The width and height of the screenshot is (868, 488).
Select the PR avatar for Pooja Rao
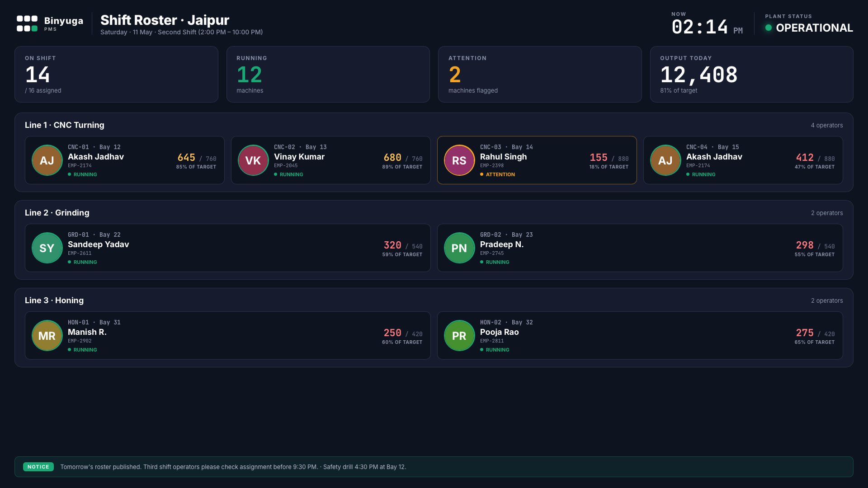[459, 336]
